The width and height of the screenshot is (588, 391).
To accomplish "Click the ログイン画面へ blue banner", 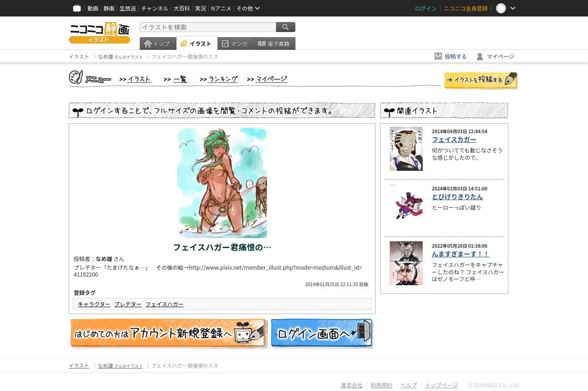I will [x=322, y=333].
